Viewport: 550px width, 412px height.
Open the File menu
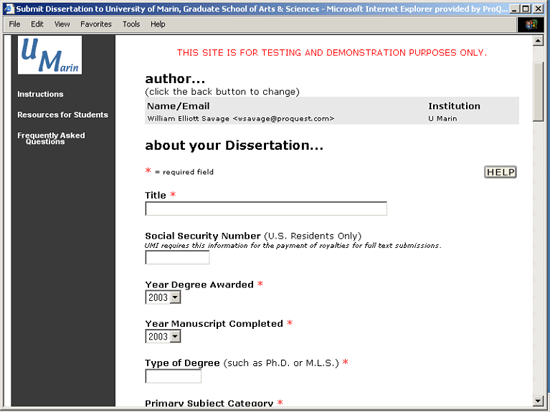pyautogui.click(x=14, y=24)
